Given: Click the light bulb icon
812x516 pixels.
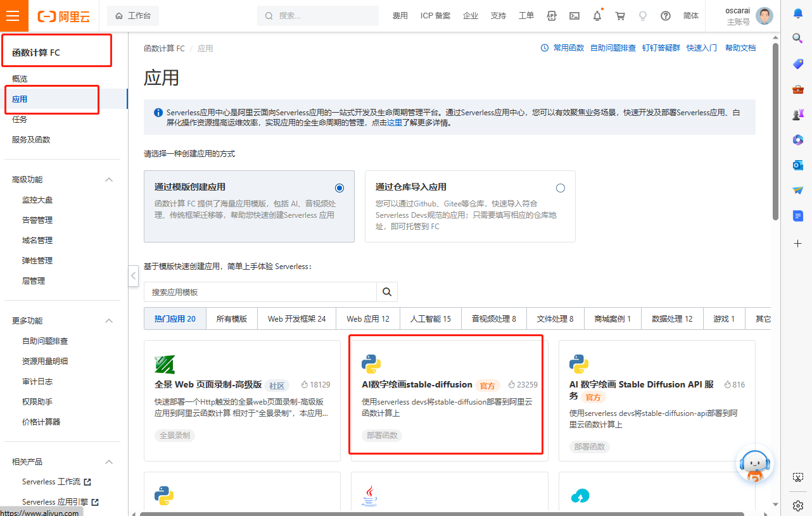Looking at the screenshot, I should click(x=643, y=16).
